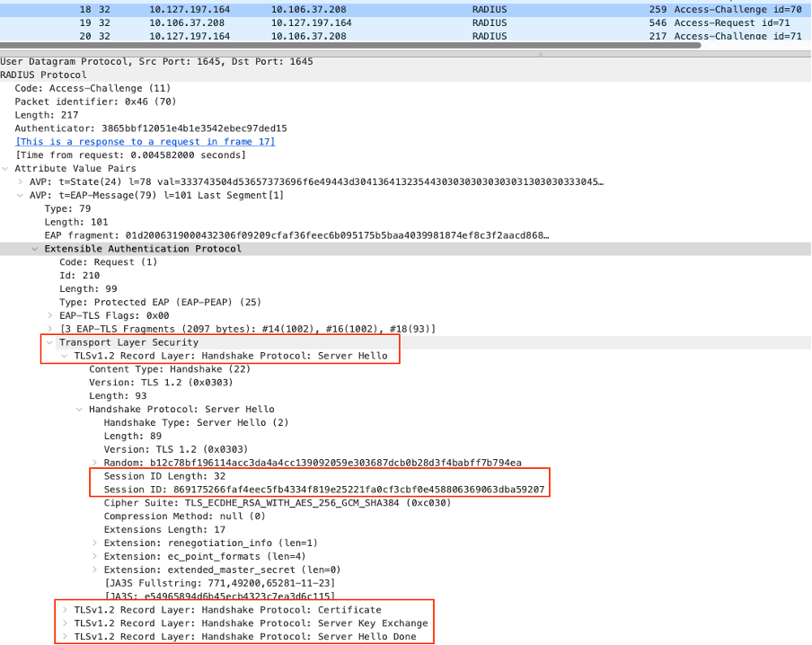Collapse the AVP t=EAP-Message(79) entry
Image resolution: width=812 pixels, height=645 pixels.
click(20, 195)
